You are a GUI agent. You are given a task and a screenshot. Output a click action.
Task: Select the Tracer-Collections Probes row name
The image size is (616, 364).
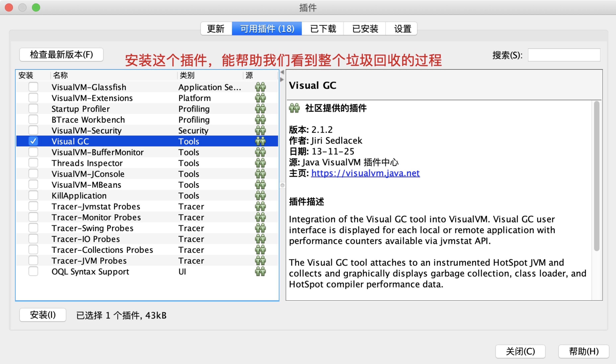(102, 250)
